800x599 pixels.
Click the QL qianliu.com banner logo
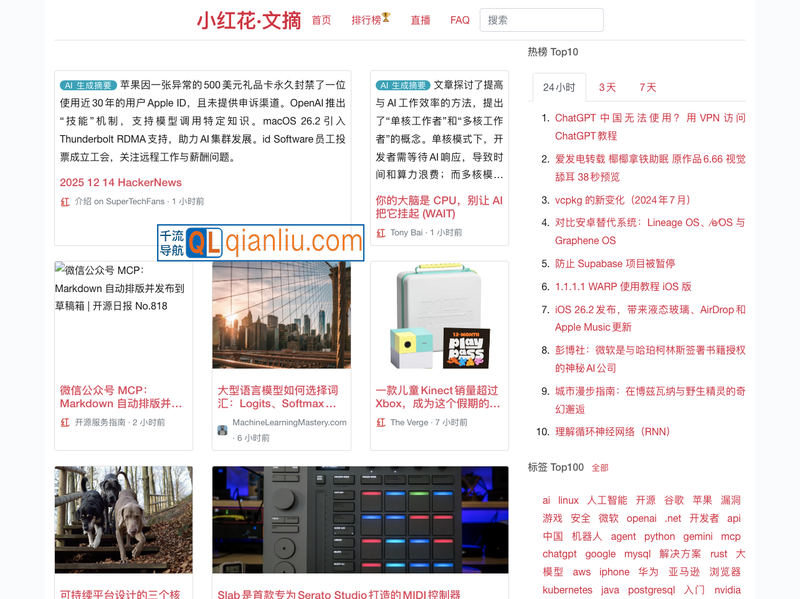tap(260, 242)
